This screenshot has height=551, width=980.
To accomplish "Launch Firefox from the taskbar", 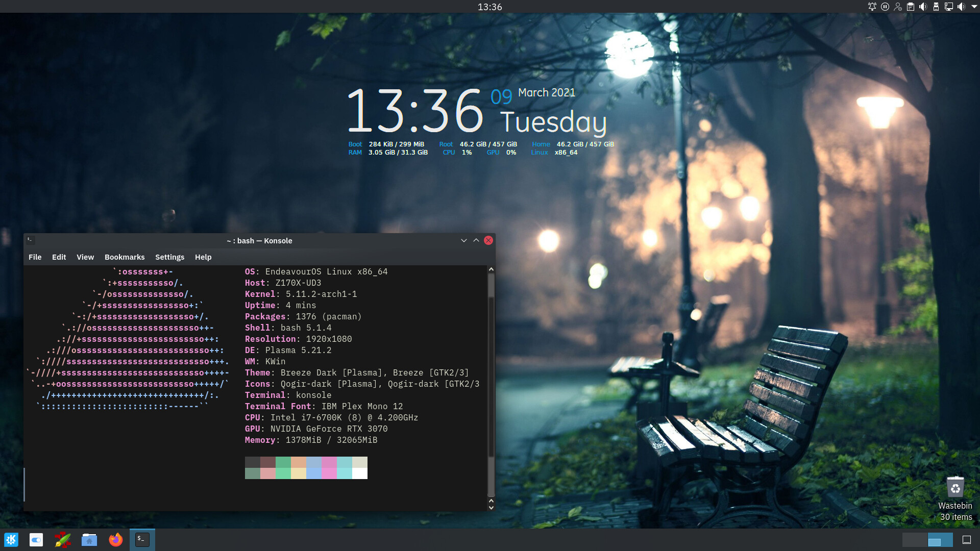I will tap(116, 539).
